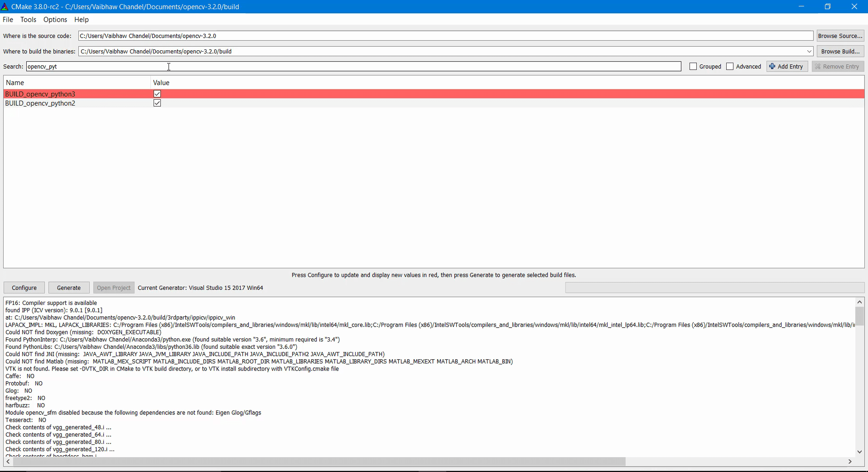This screenshot has width=868, height=472.
Task: Click the 'Check contents of vgg_generated_120.i' log line
Action: pos(60,449)
